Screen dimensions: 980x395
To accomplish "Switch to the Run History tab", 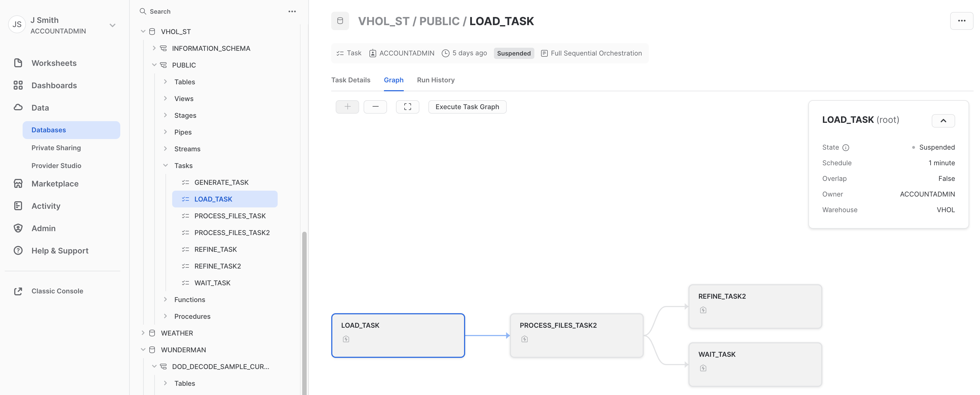I will point(436,80).
